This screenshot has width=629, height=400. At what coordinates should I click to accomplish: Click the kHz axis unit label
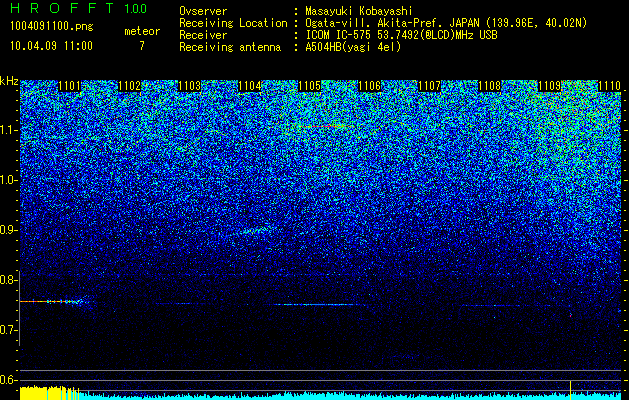tap(9, 81)
